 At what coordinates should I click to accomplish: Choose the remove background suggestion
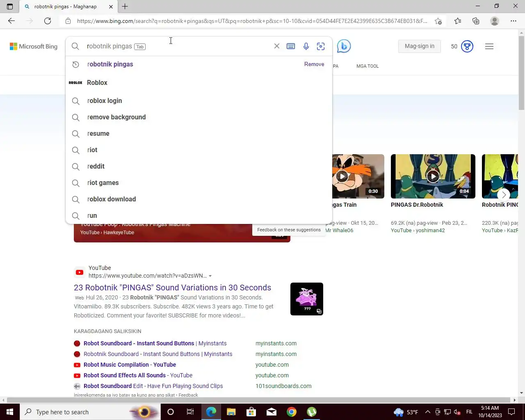point(199,117)
